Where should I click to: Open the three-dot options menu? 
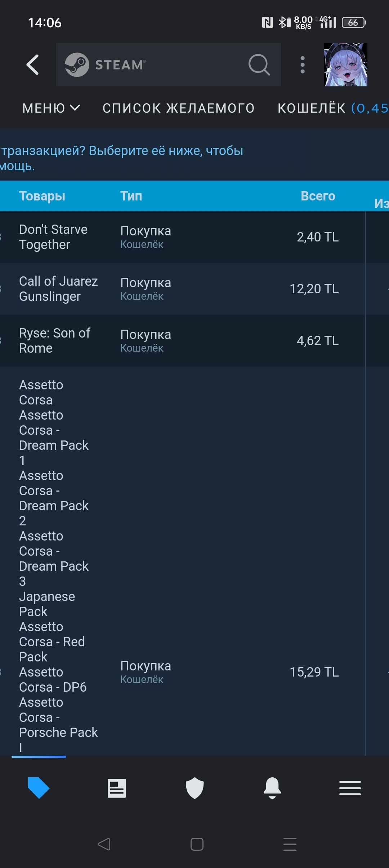pyautogui.click(x=303, y=65)
